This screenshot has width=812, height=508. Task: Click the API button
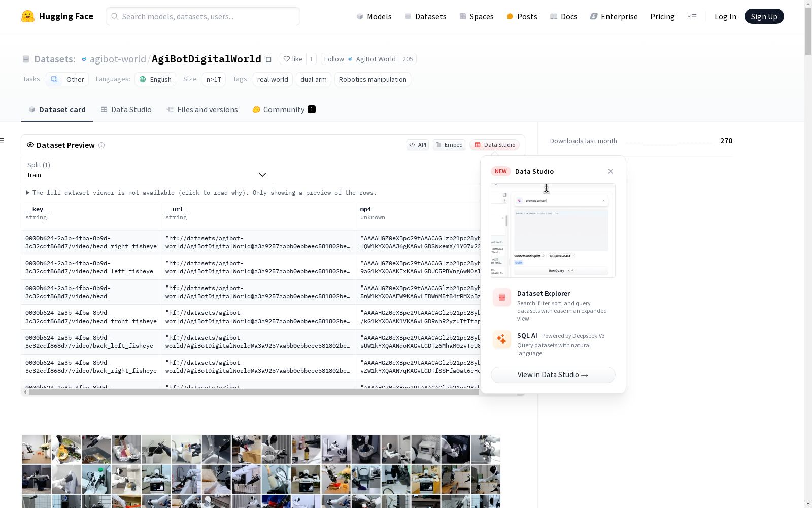[418, 145]
